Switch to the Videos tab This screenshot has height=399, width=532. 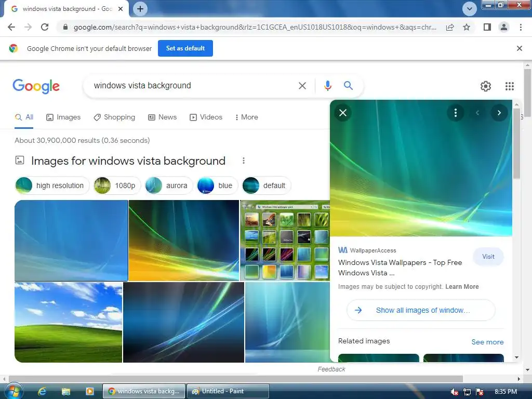(206, 117)
